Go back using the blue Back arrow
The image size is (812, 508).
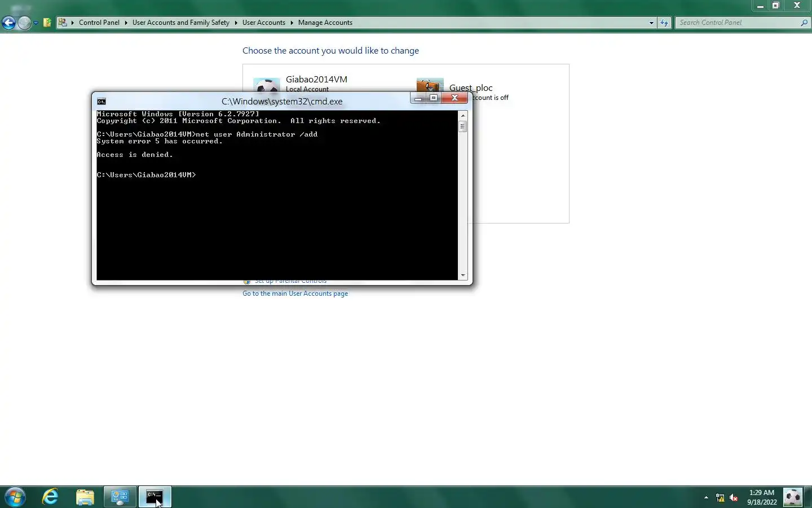click(8, 23)
